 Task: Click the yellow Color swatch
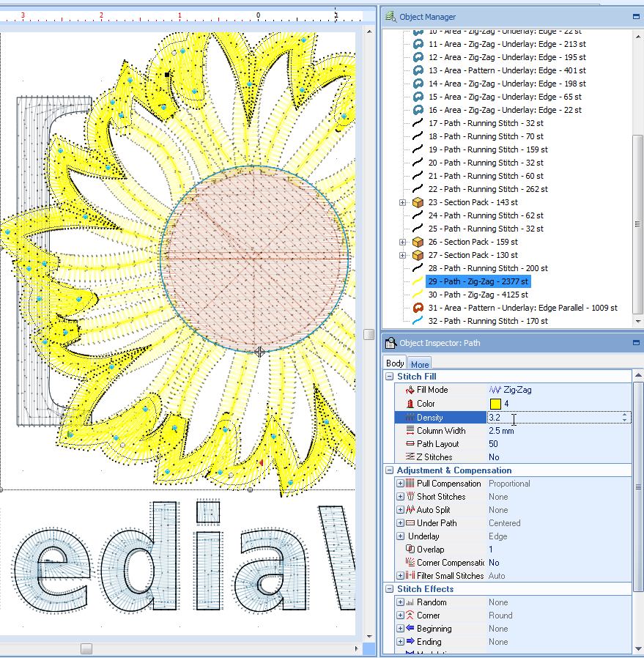(495, 404)
